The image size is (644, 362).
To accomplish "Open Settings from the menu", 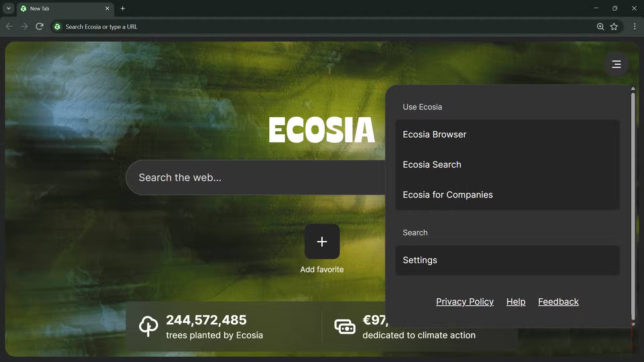I will tap(420, 260).
